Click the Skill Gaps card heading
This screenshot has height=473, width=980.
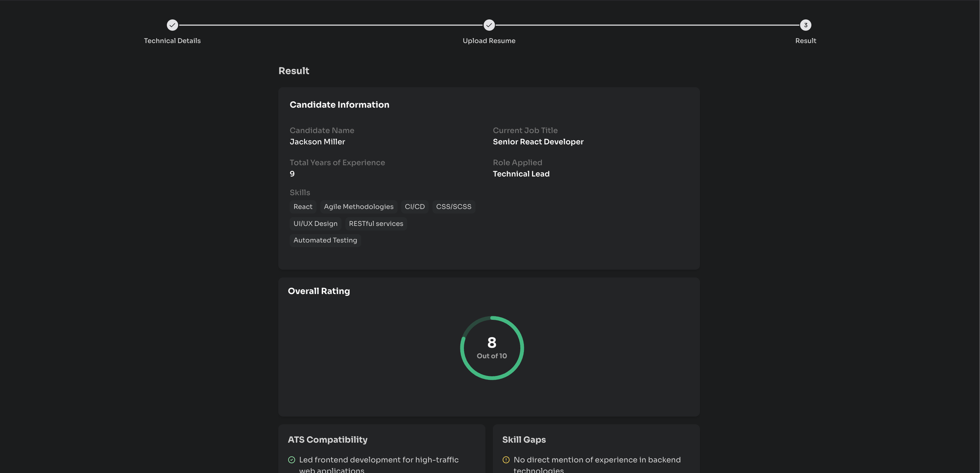click(524, 439)
